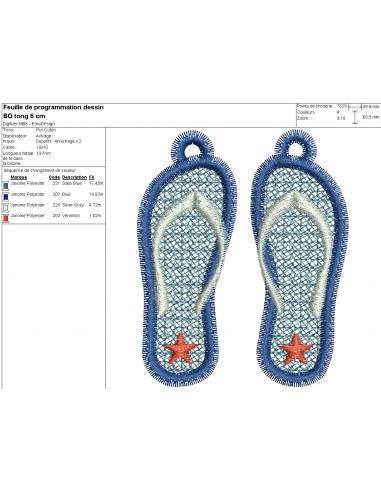Click the dark Blue thread swatch, code 207
Image resolution: width=381 pixels, height=492 pixels.
pyautogui.click(x=6, y=196)
